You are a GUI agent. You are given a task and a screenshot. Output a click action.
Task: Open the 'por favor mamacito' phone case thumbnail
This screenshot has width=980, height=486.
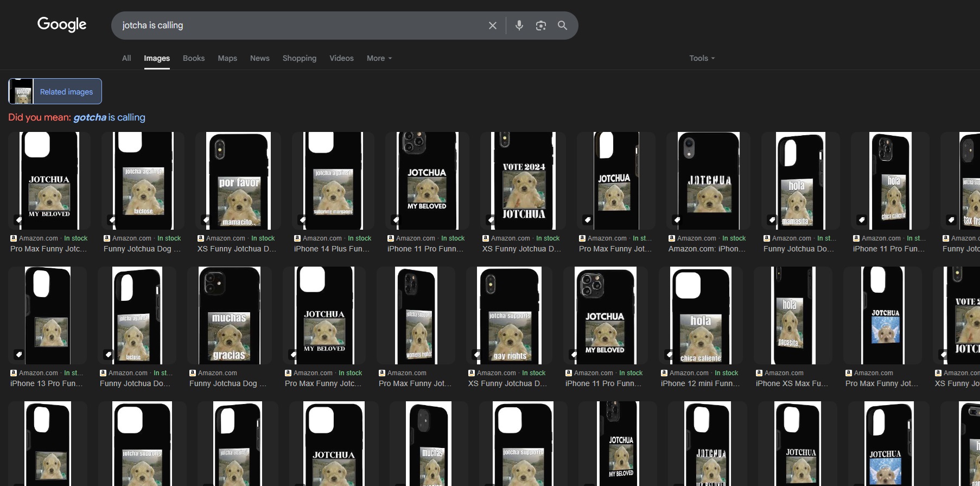pyautogui.click(x=238, y=180)
